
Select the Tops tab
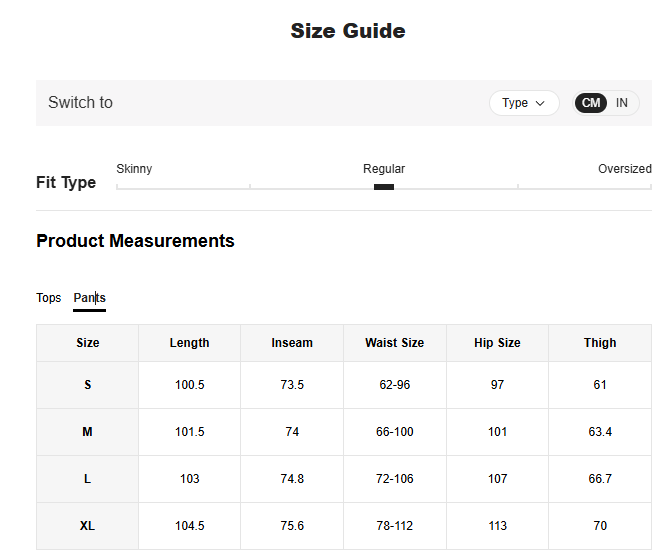(49, 298)
